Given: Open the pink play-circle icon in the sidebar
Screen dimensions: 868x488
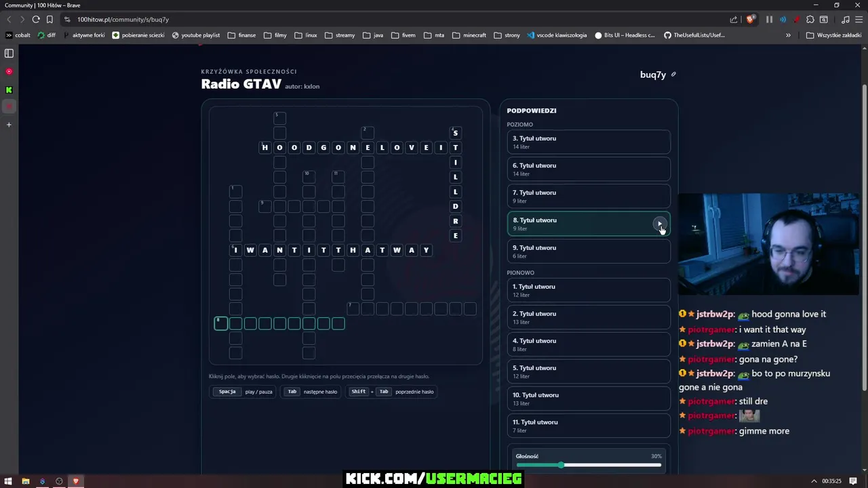Looking at the screenshot, I should pos(9,71).
